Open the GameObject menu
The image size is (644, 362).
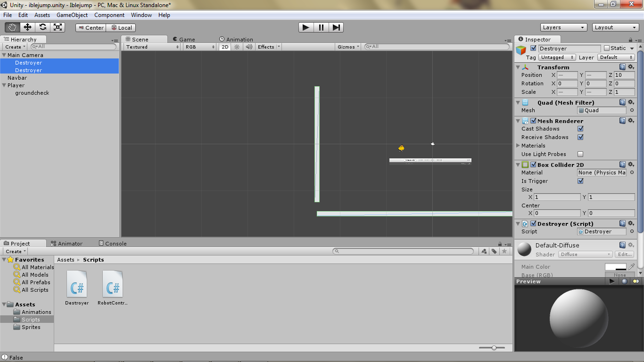click(72, 15)
